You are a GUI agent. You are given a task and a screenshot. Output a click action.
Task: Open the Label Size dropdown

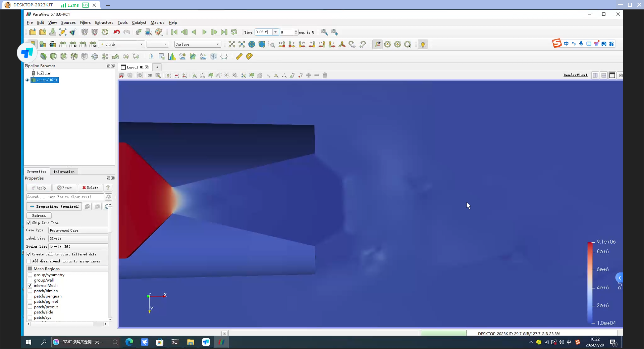click(78, 239)
